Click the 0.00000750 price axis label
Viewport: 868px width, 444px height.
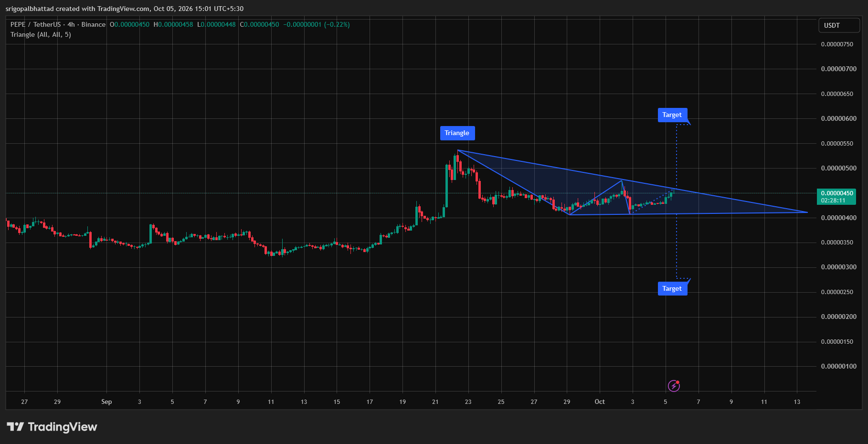coord(837,44)
